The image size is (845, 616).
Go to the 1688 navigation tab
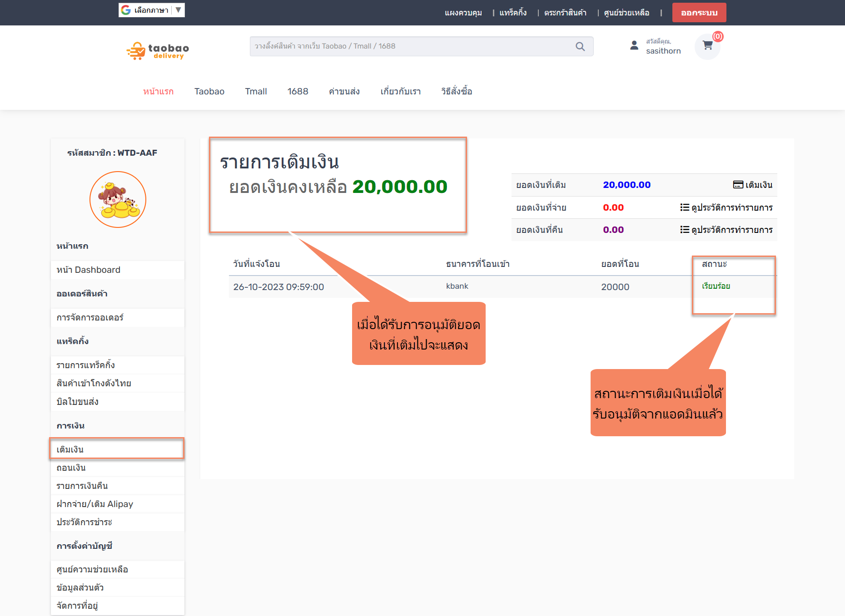tap(298, 91)
